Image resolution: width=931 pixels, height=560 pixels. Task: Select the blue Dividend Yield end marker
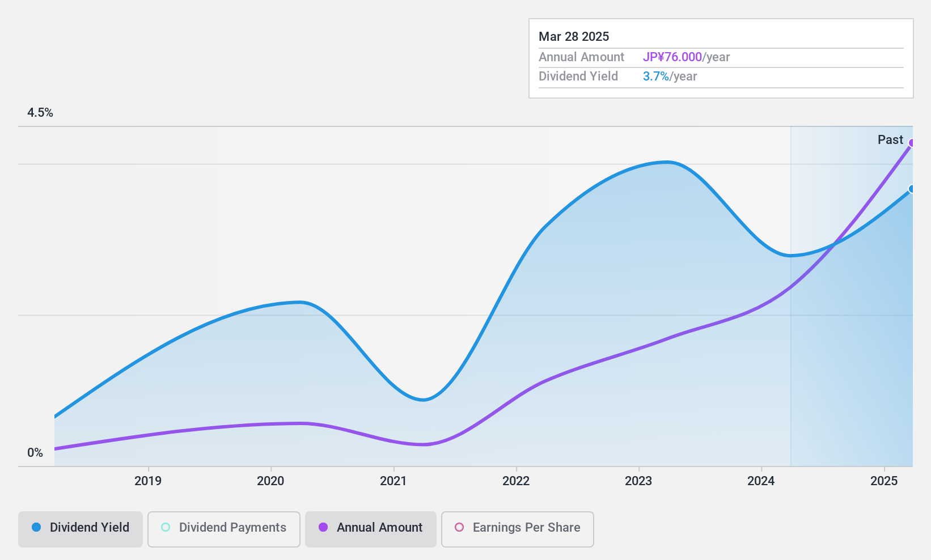pyautogui.click(x=912, y=189)
